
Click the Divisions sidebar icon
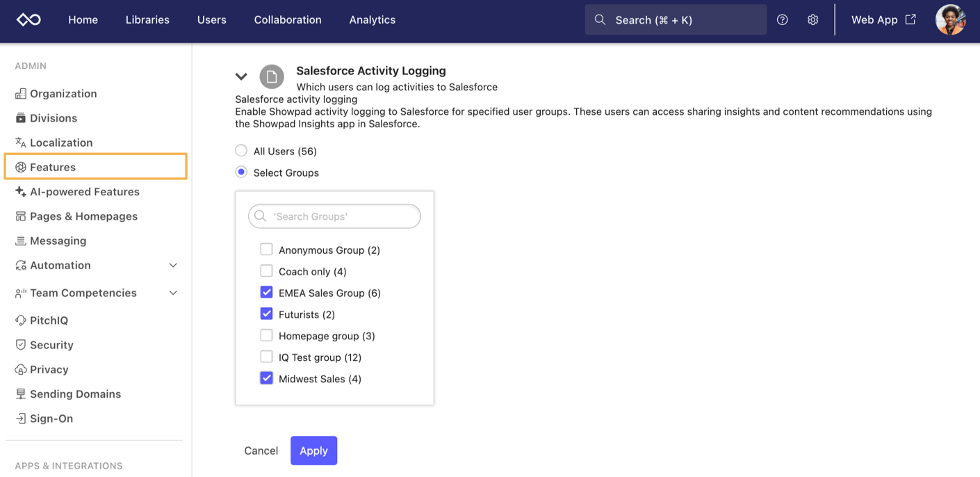pos(21,118)
